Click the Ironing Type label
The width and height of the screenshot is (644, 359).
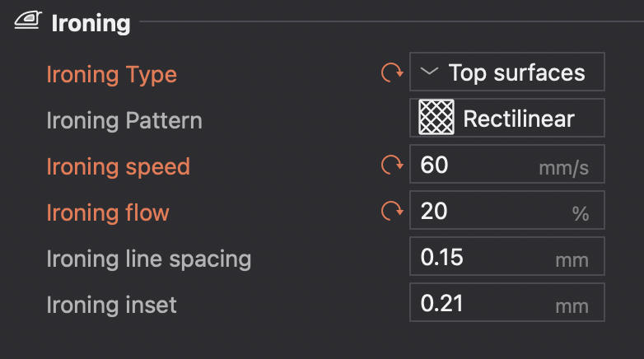tap(112, 75)
